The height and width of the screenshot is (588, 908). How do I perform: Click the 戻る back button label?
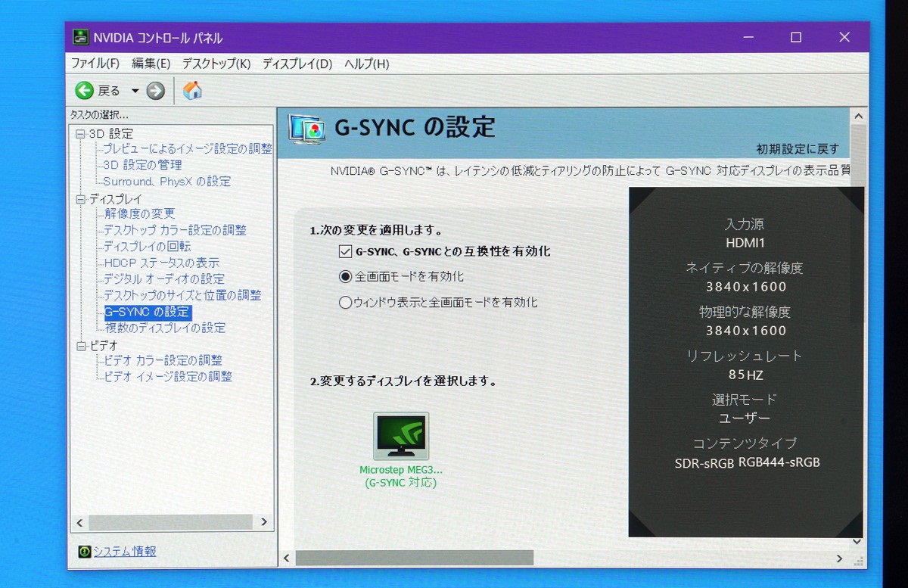(x=109, y=91)
